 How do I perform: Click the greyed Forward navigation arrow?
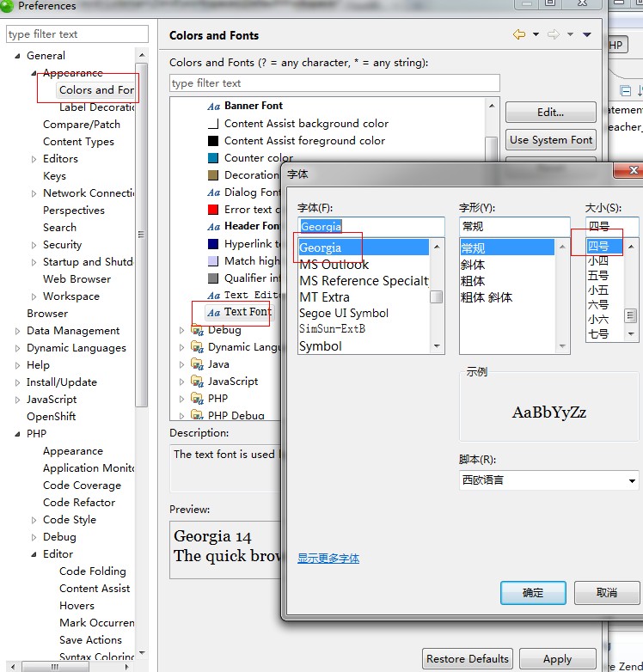[554, 34]
